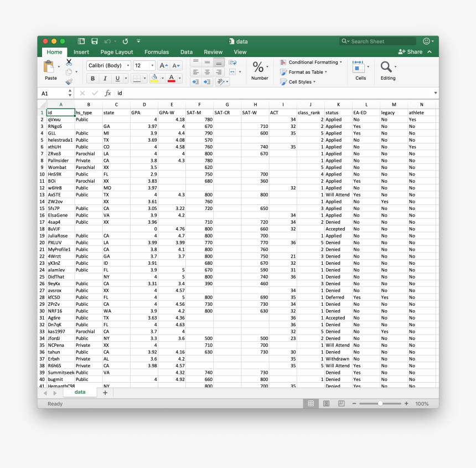Open the font size 12 dropdown
The width and height of the screenshot is (476, 468).
point(152,65)
